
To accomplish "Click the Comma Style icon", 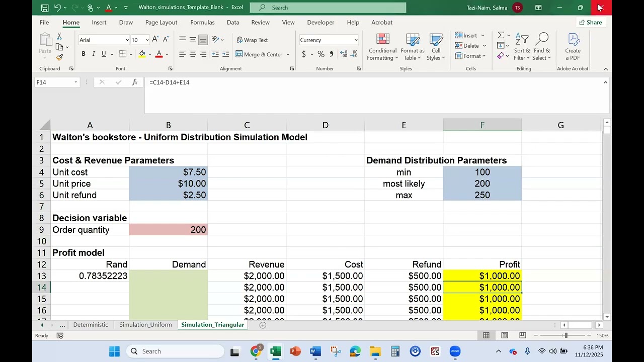I will (331, 54).
